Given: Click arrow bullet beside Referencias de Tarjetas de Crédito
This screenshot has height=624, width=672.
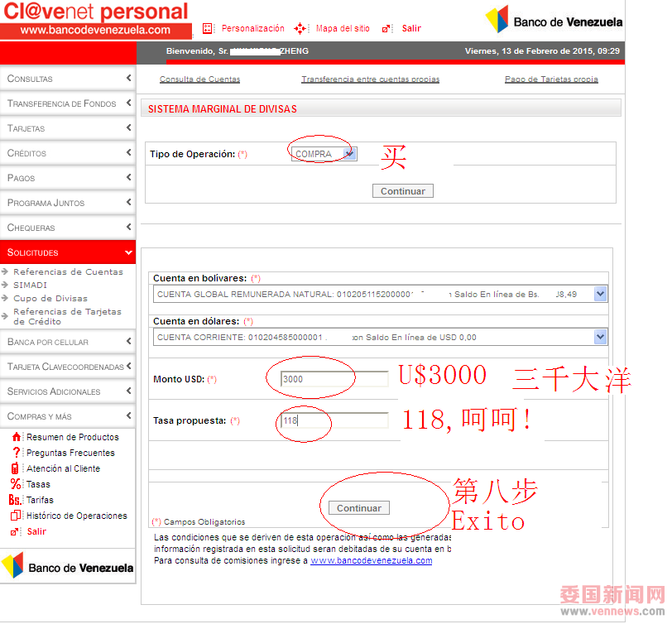Looking at the screenshot, I should click(x=5, y=316).
